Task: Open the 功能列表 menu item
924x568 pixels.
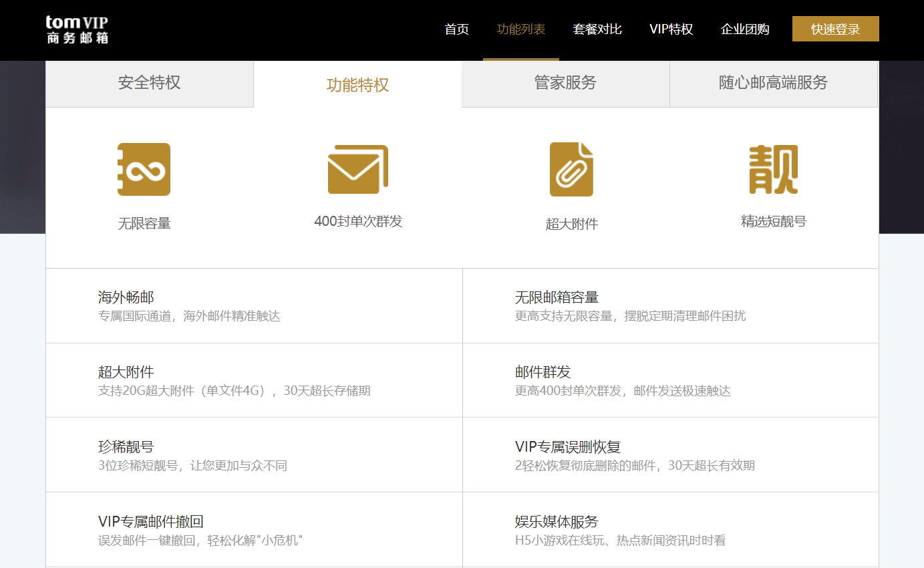Action: [x=521, y=29]
